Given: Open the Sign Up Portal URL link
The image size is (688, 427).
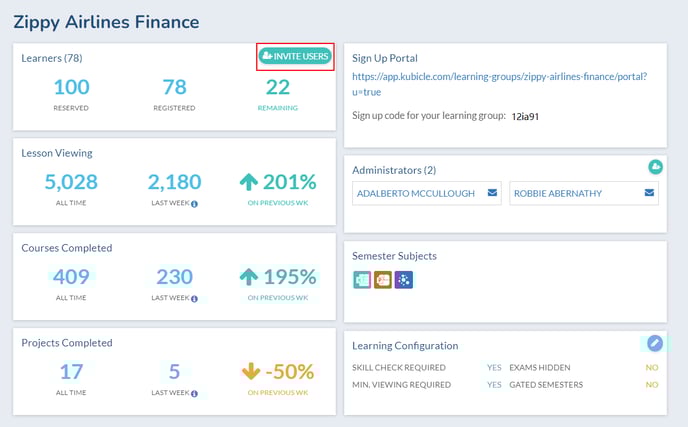Looking at the screenshot, I should coord(499,84).
